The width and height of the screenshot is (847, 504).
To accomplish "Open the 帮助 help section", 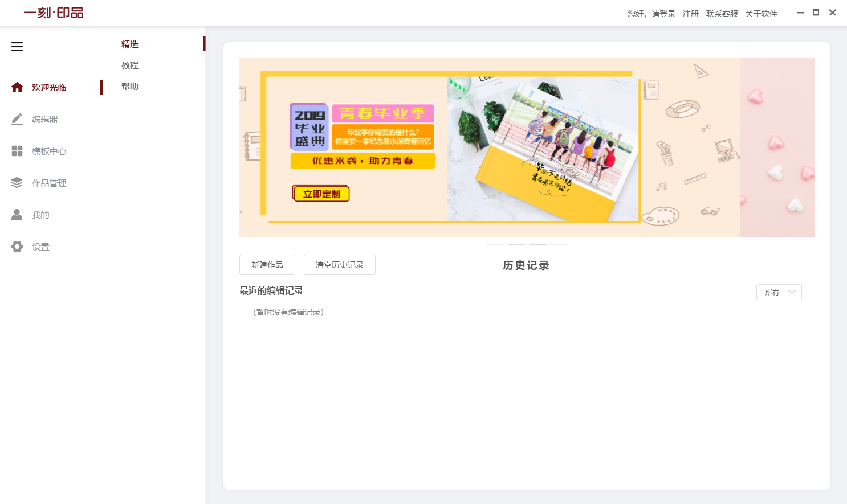I will [x=129, y=86].
